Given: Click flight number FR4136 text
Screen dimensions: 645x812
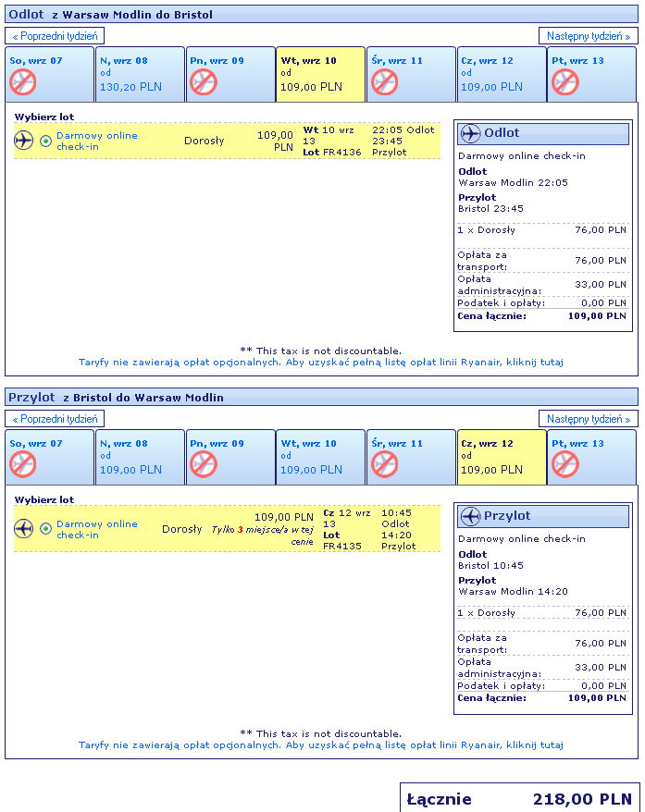Looking at the screenshot, I should 341,153.
